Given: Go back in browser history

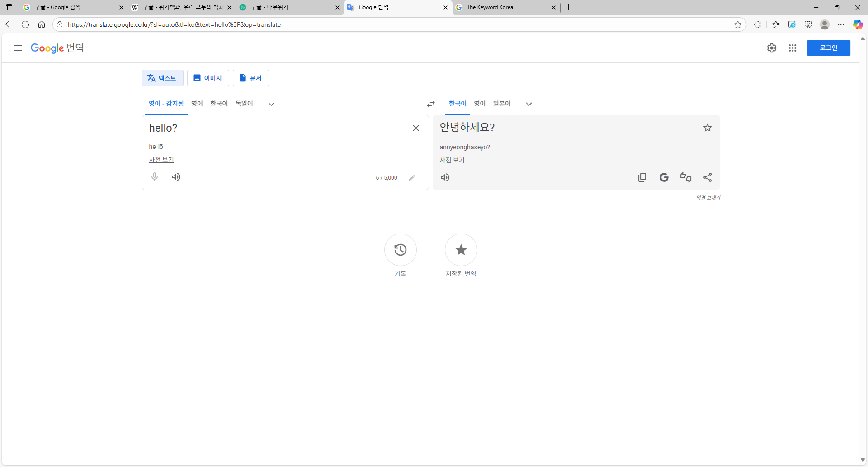Looking at the screenshot, I should pyautogui.click(x=9, y=24).
